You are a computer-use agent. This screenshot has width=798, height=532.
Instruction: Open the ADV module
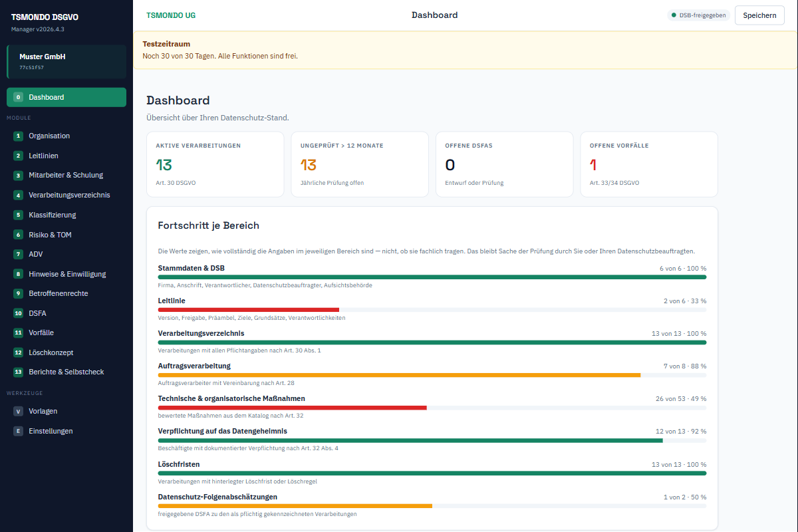pos(66,254)
